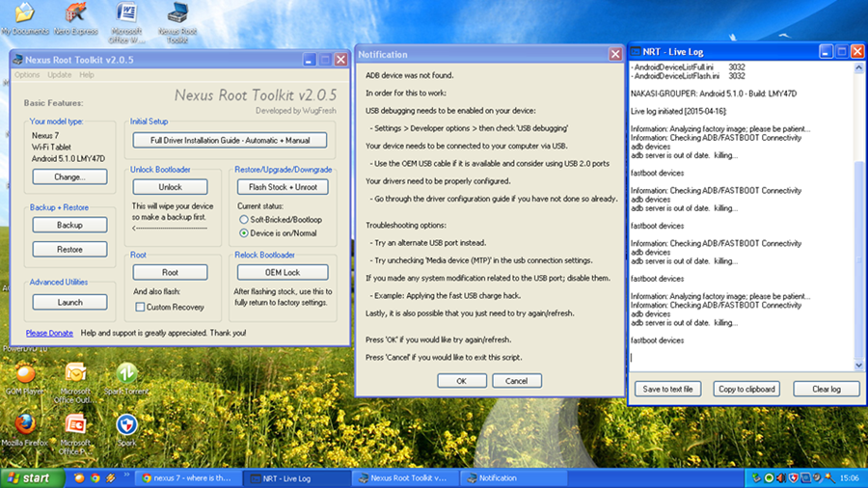Viewport: 868px width, 488px height.
Task: Click the red shield security tray icon
Action: click(793, 478)
